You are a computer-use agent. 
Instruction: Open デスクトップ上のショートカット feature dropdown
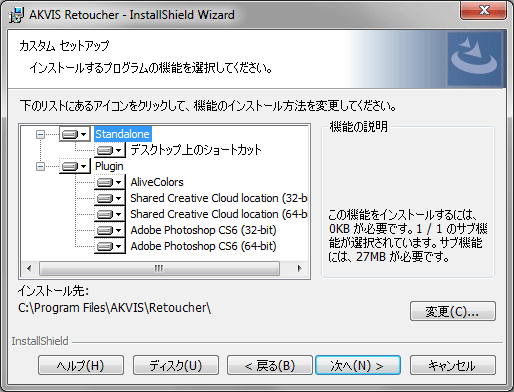[x=110, y=150]
